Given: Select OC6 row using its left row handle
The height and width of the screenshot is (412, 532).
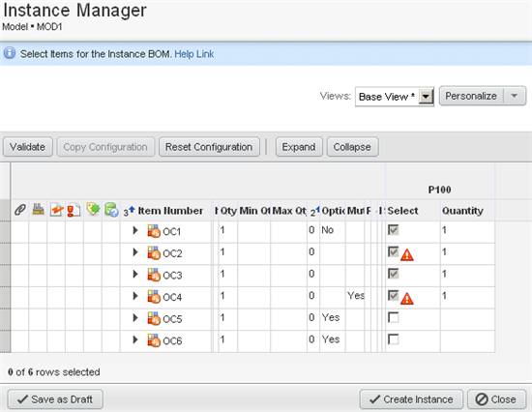Looking at the screenshot, I should [5, 341].
